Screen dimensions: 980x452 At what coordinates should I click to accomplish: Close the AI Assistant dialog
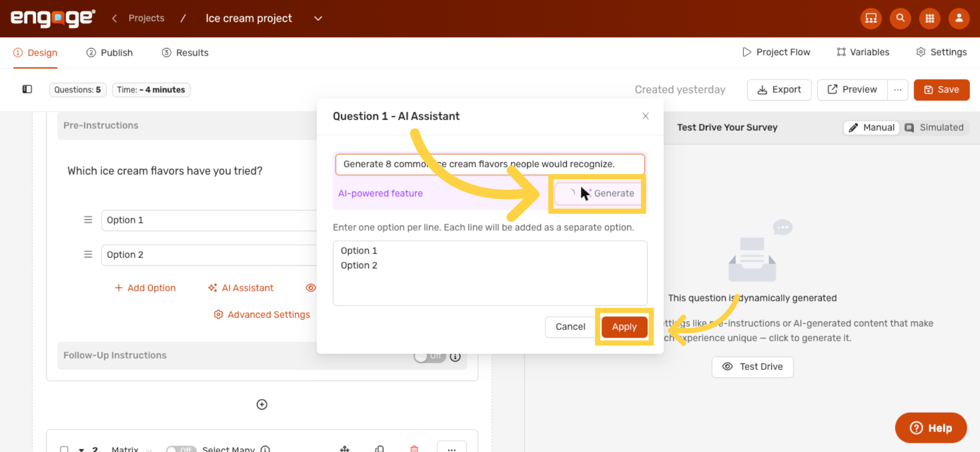coord(646,116)
